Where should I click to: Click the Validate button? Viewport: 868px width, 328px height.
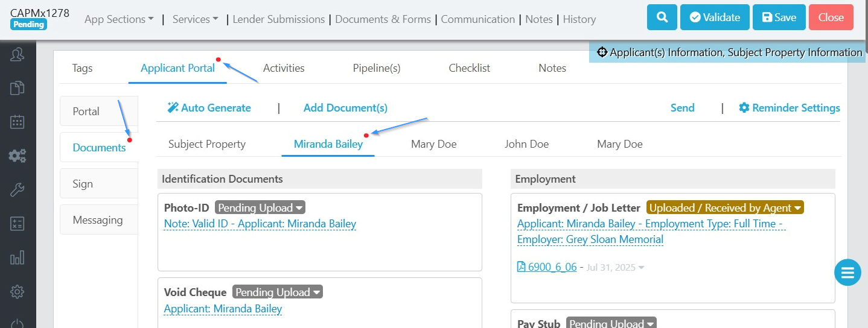click(x=715, y=17)
